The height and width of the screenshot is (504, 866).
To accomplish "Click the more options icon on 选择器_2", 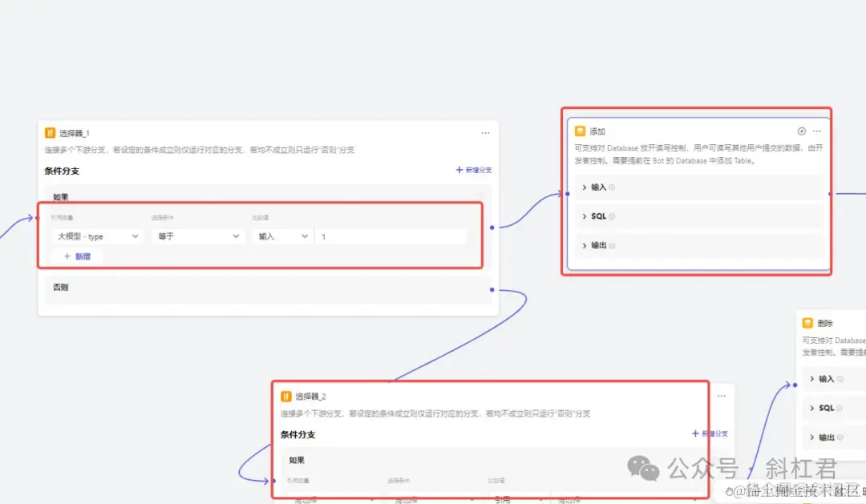I will pyautogui.click(x=721, y=395).
